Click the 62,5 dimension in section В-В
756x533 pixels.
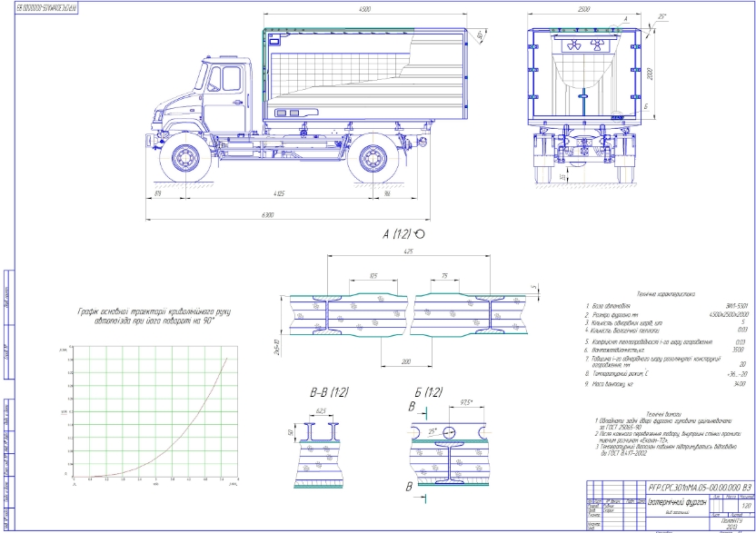tap(321, 411)
